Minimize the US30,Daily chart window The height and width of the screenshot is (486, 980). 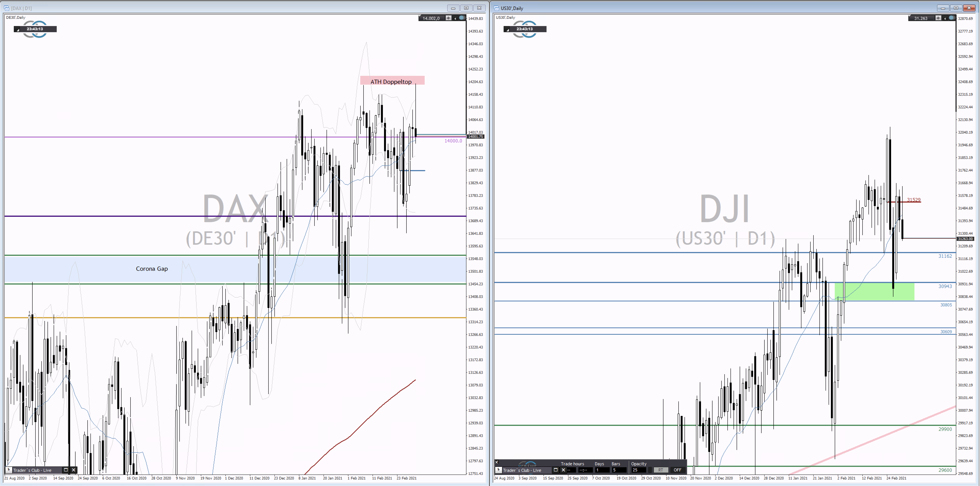click(943, 8)
